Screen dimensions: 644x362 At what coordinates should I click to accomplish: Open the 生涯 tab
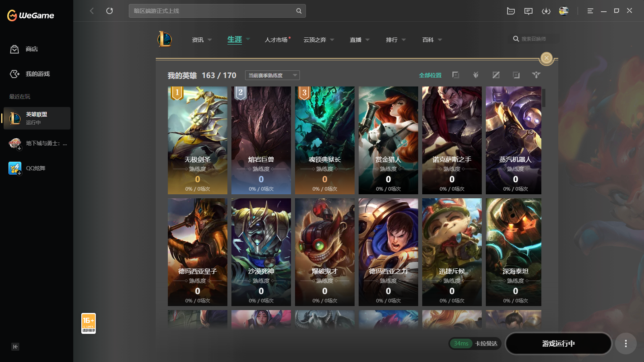(x=235, y=39)
